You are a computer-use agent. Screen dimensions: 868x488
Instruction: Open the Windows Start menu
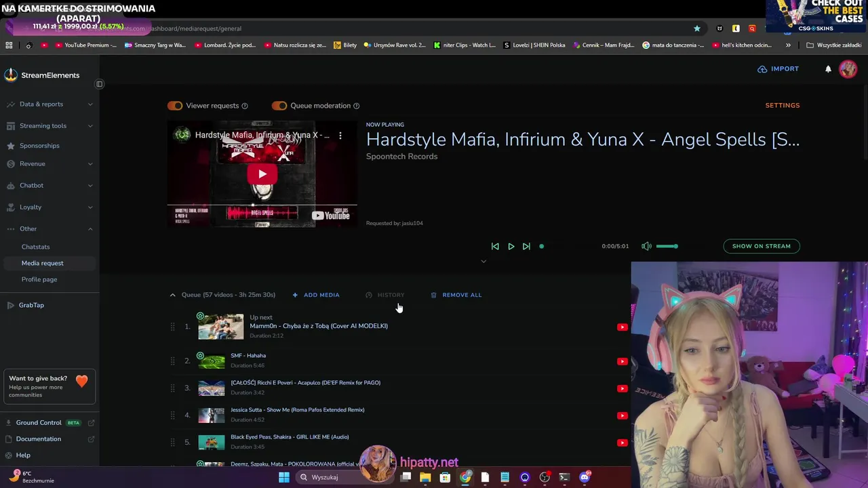coord(284,477)
